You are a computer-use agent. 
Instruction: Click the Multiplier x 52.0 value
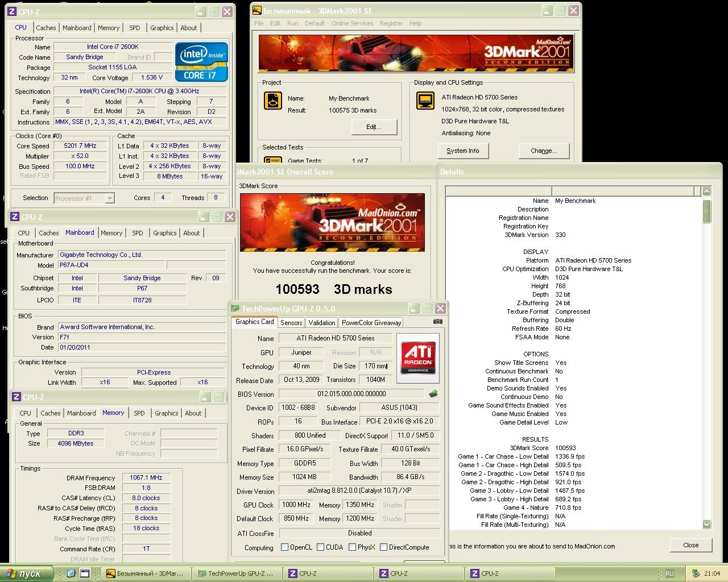point(80,156)
